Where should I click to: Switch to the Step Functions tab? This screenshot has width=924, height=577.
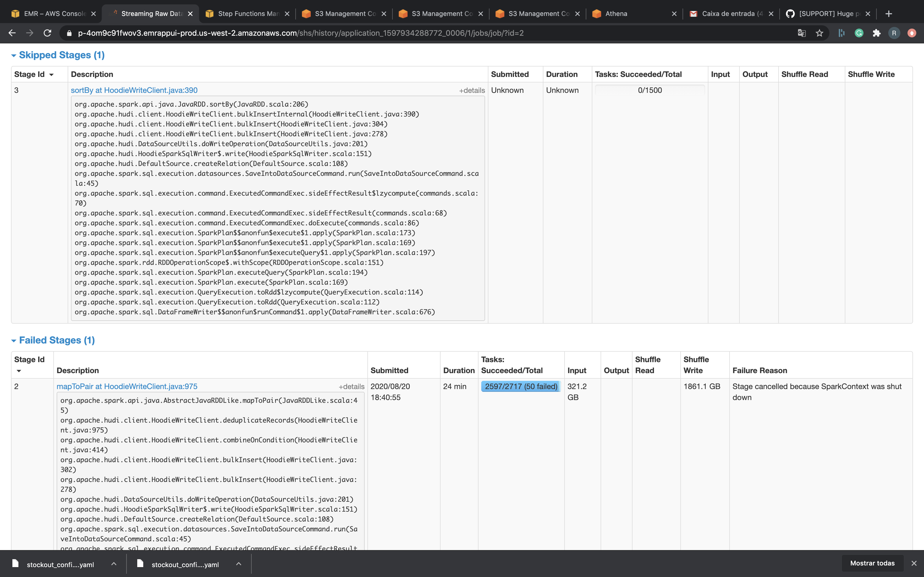pyautogui.click(x=248, y=14)
